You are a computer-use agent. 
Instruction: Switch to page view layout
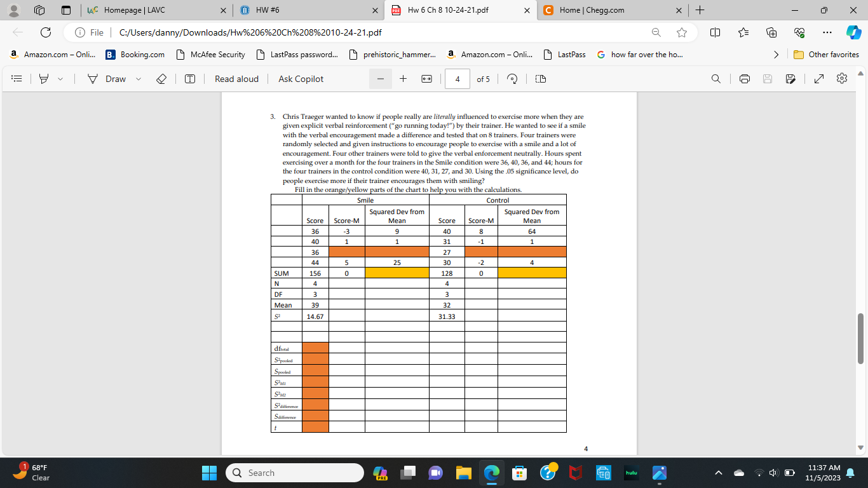click(541, 79)
